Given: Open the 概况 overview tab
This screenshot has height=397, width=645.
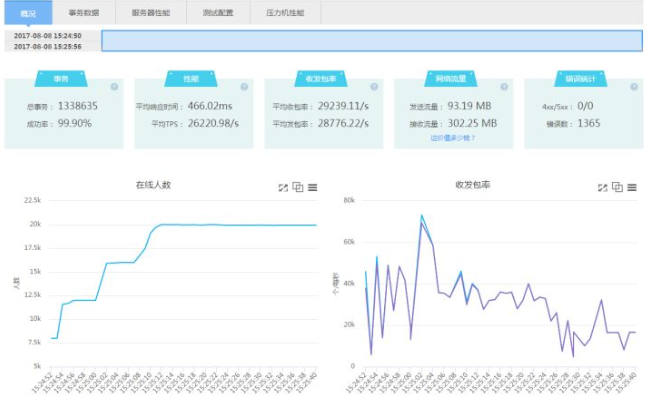Looking at the screenshot, I should (28, 13).
